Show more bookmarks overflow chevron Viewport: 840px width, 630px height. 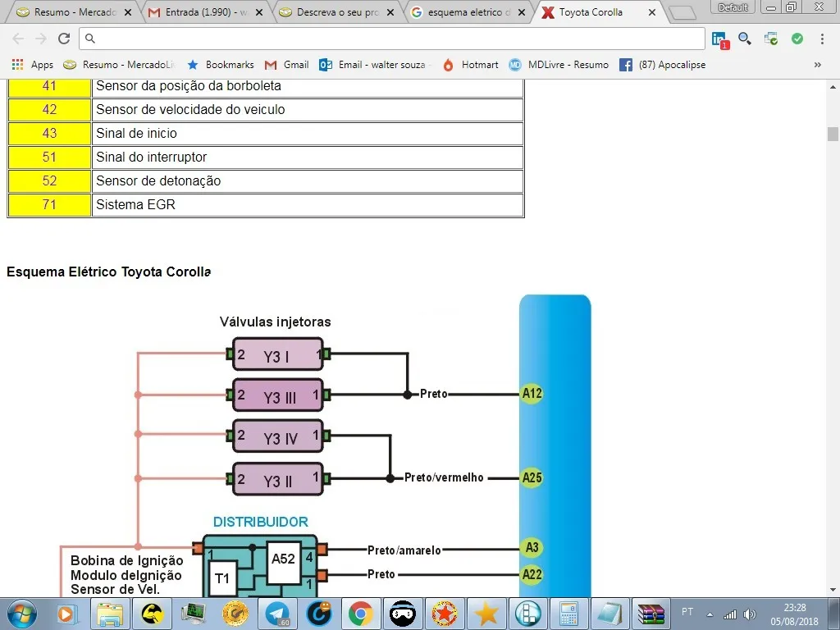tap(818, 65)
